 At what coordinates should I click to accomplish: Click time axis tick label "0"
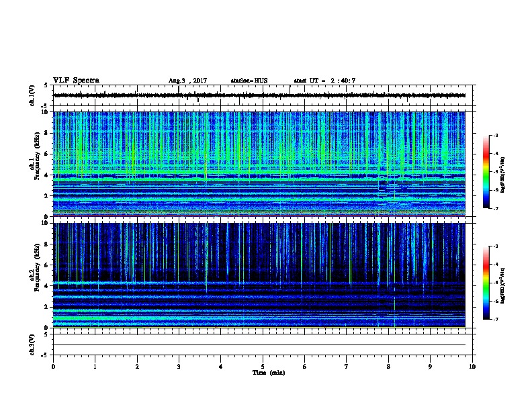[x=53, y=367]
